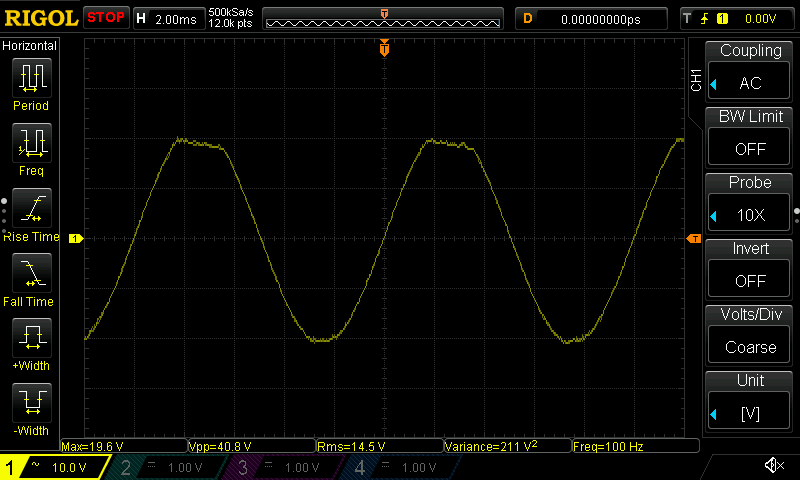The height and width of the screenshot is (480, 800).
Task: Click the orange trigger position marker at top
Action: coord(384,49)
